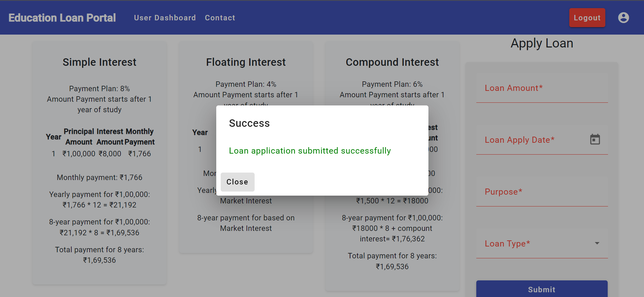Viewport: 644px width, 297px height.
Task: Select the Loan Apply Date field
Action: [x=530, y=141]
